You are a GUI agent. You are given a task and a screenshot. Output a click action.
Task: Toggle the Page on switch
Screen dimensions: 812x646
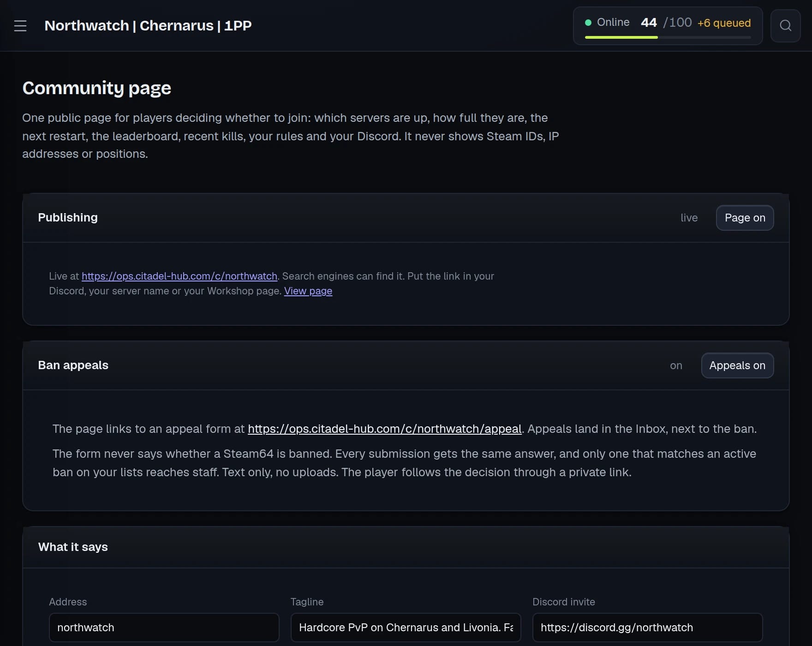[745, 218]
